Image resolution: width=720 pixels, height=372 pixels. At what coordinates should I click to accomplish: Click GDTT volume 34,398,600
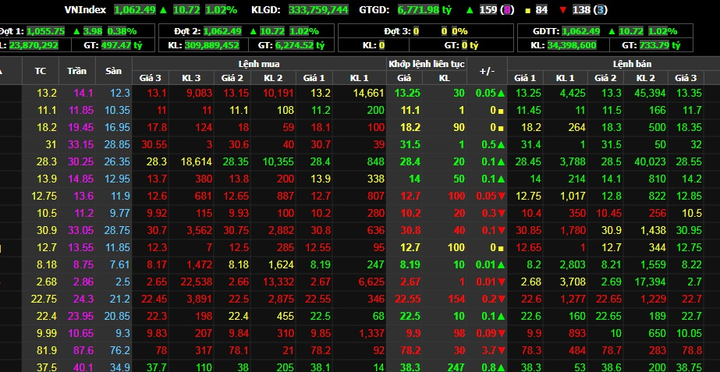coord(572,45)
